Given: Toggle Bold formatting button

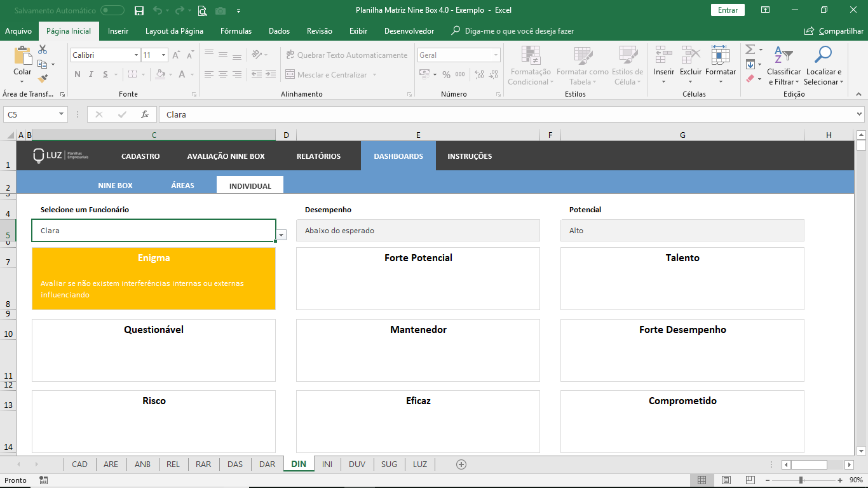Looking at the screenshot, I should coord(78,74).
